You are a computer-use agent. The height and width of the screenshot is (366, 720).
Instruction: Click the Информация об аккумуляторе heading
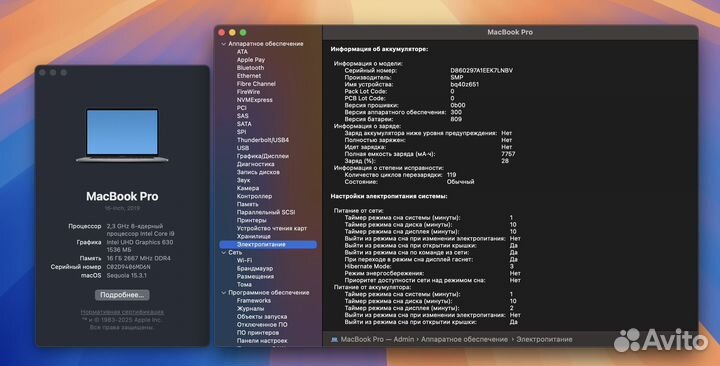(x=379, y=49)
